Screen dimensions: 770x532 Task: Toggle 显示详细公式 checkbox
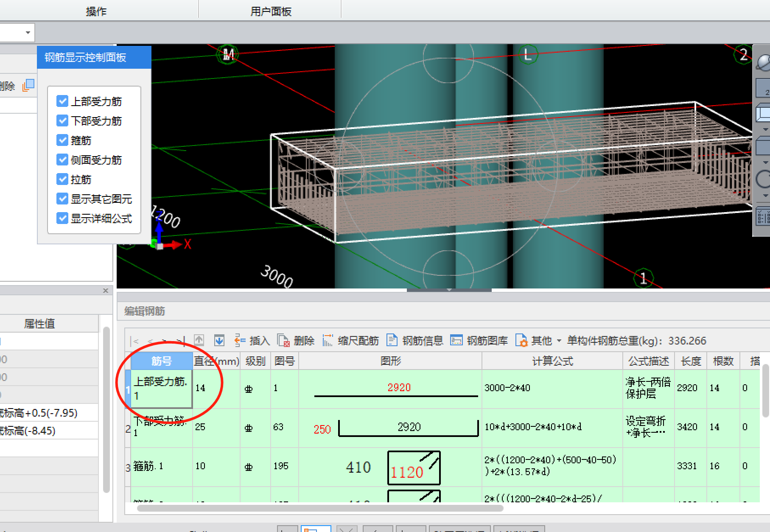(x=62, y=218)
